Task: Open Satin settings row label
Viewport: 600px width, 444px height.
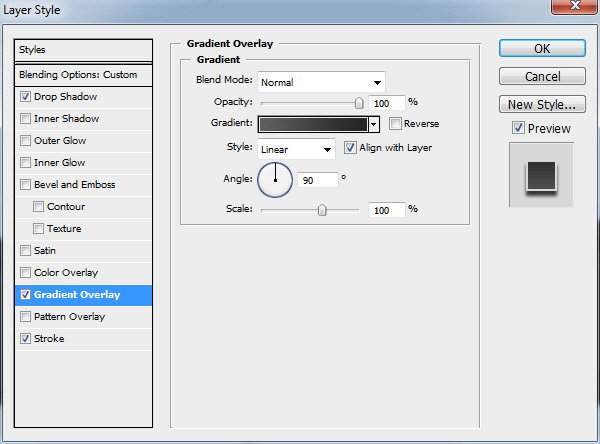Action: 45,251
